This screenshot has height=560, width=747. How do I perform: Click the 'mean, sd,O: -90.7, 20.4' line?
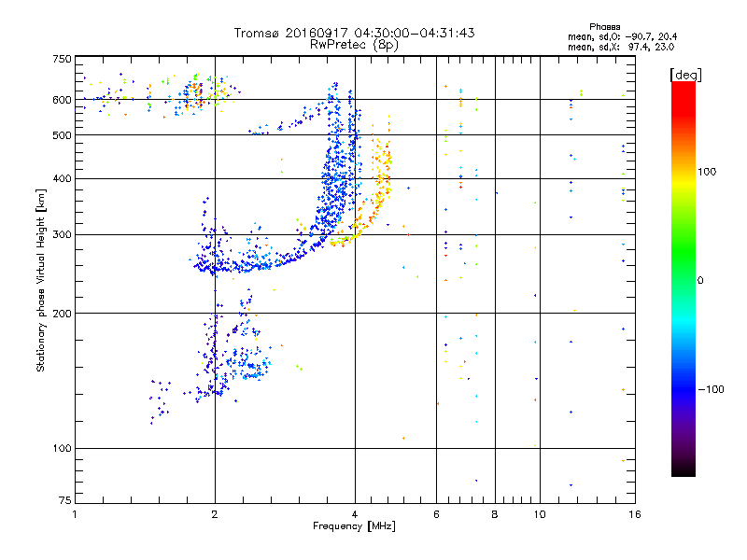click(x=622, y=36)
